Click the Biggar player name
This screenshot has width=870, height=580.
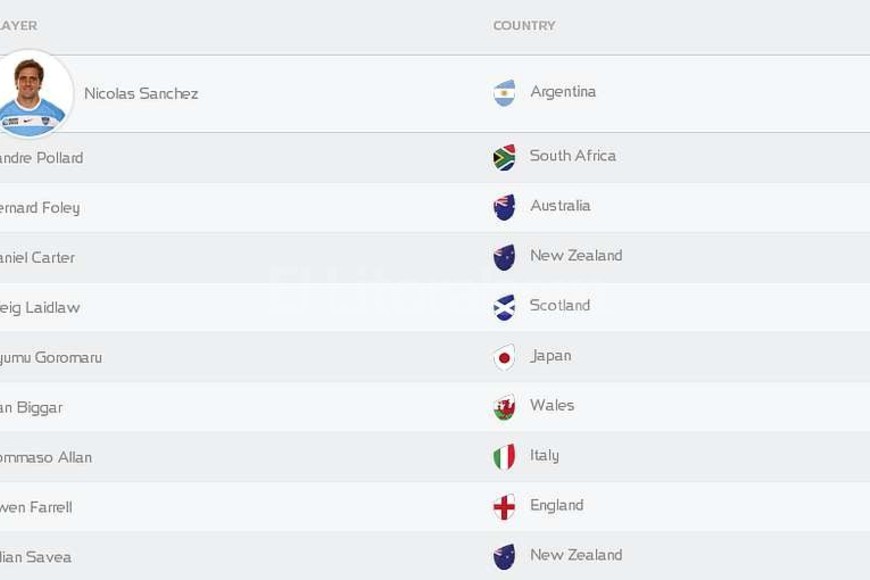pyautogui.click(x=32, y=407)
